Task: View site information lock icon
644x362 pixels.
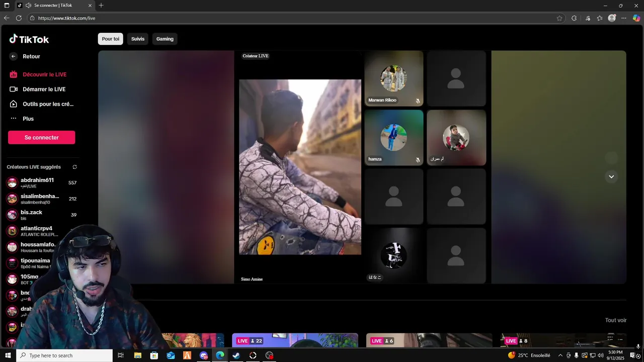Action: (32, 18)
